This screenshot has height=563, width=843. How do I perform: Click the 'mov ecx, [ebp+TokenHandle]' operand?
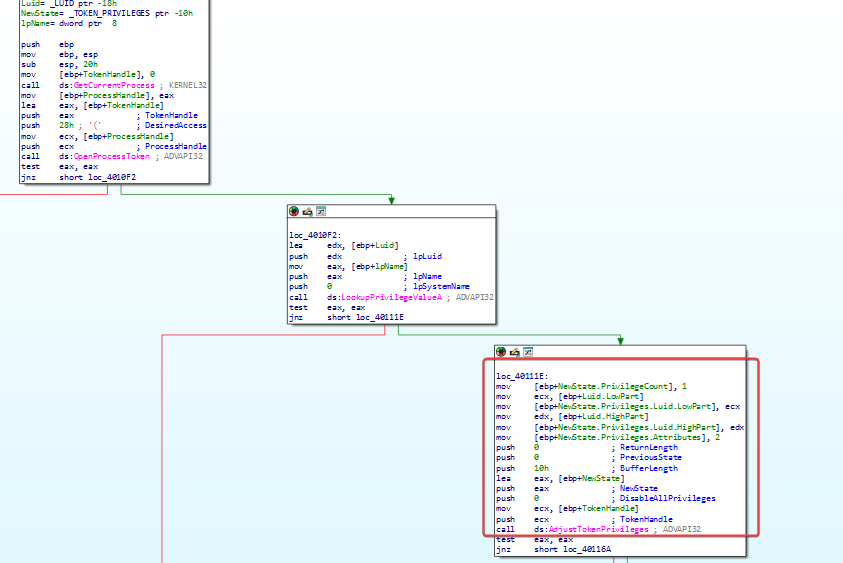[587, 509]
